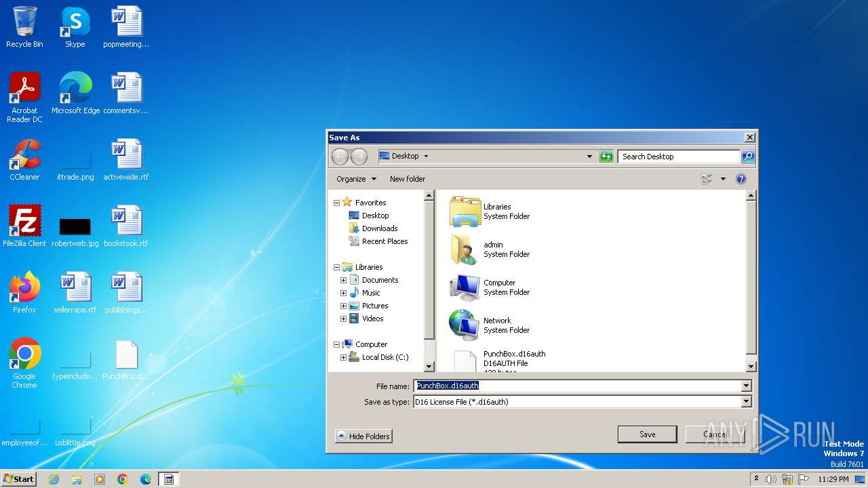This screenshot has width=868, height=488.
Task: Click the Save button
Action: coord(647,434)
